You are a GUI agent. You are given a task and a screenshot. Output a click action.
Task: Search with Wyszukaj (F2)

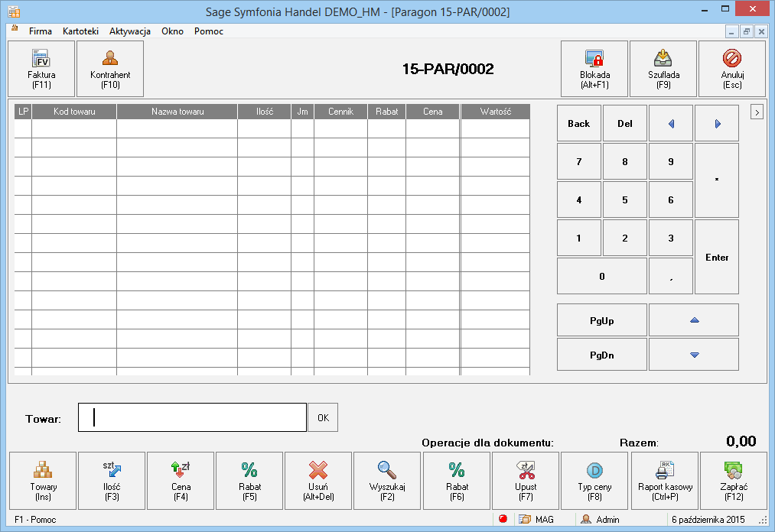click(387, 481)
